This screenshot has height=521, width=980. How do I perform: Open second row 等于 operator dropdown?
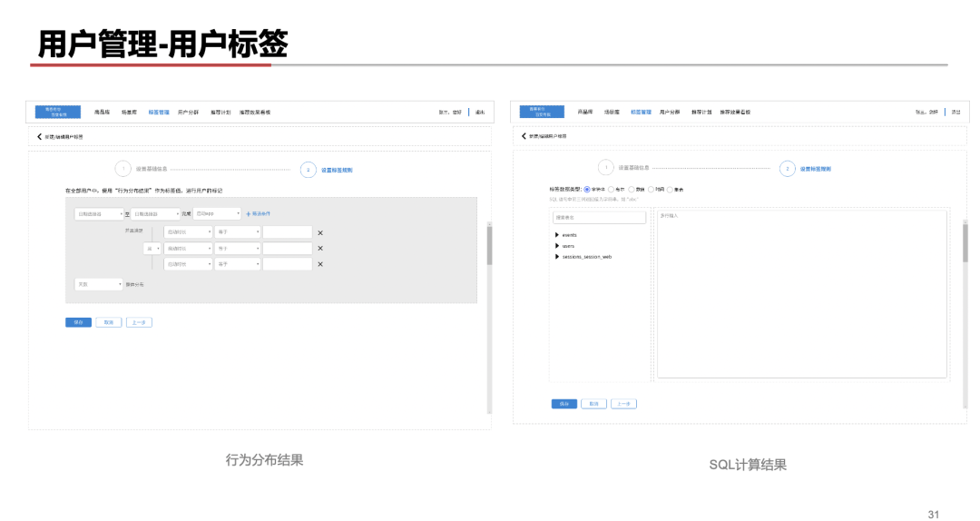(x=238, y=249)
